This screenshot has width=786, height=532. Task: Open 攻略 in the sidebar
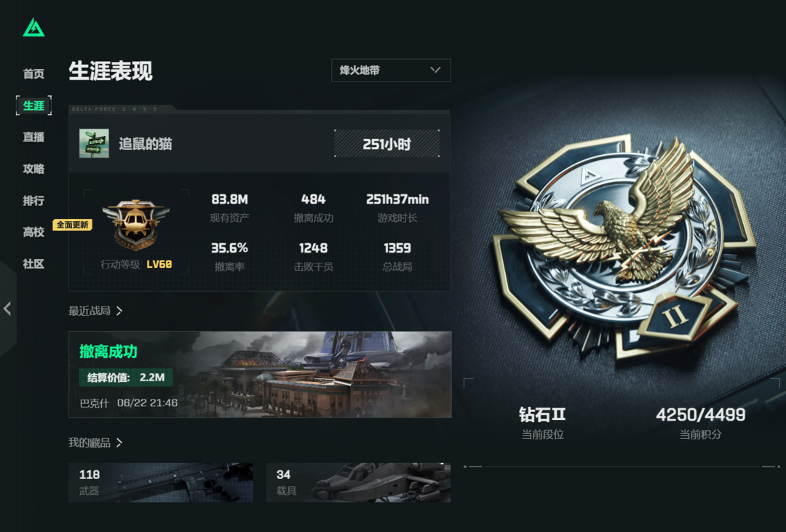33,169
